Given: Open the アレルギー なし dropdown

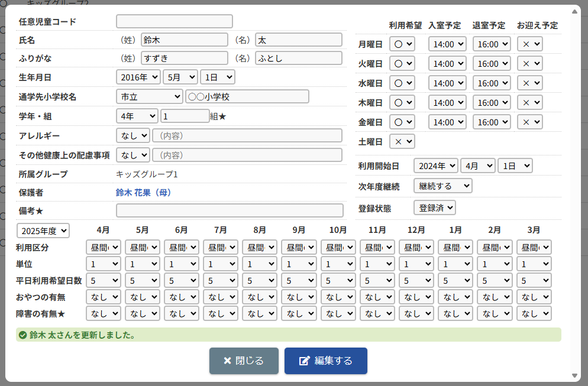Looking at the screenshot, I should pyautogui.click(x=133, y=135).
